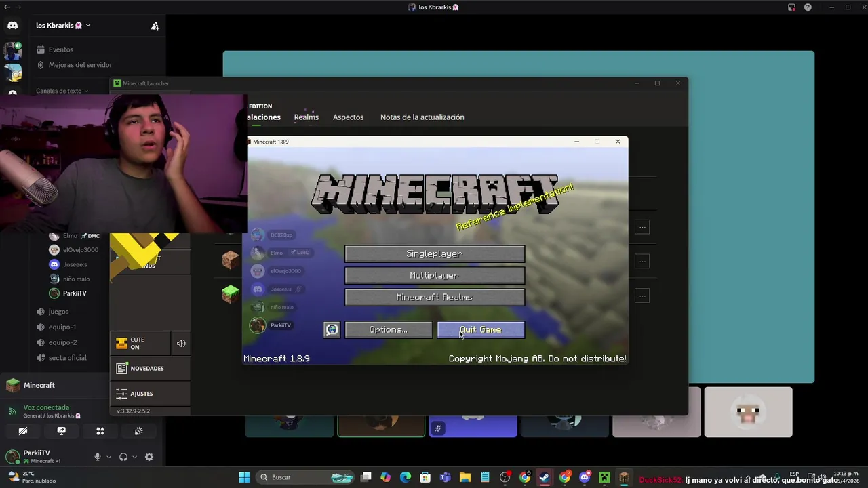
Task: Open the soundboard button in Discord
Action: (139, 431)
